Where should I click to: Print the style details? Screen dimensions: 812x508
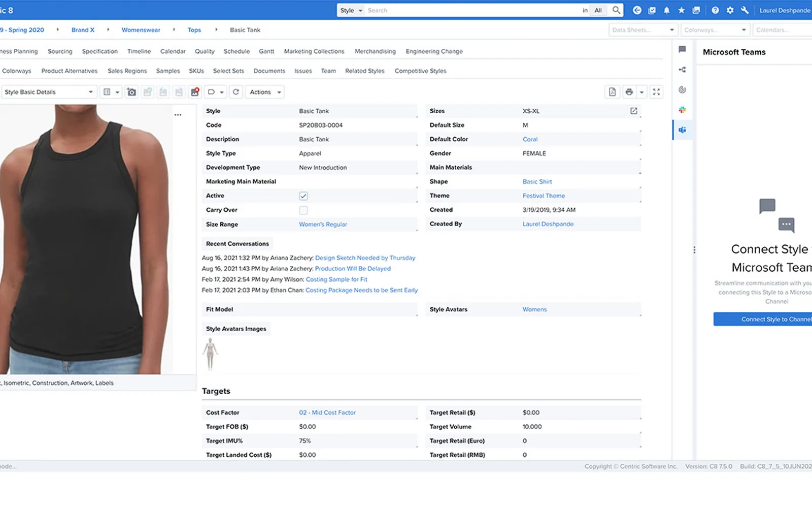point(629,92)
